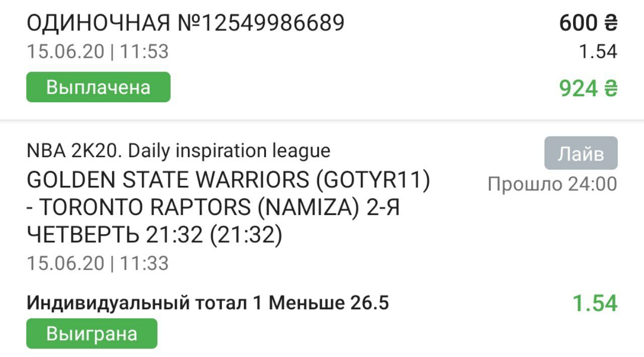Viewport: 644px width, 357px height.
Task: Tap the 600 stake amount
Action: [x=578, y=23]
